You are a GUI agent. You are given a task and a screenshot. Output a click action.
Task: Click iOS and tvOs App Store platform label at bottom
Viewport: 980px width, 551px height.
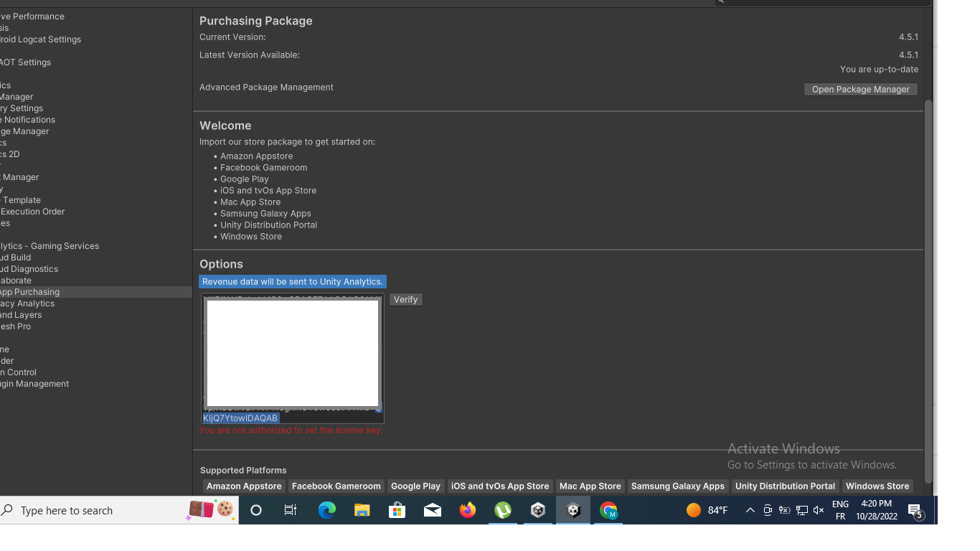500,486
